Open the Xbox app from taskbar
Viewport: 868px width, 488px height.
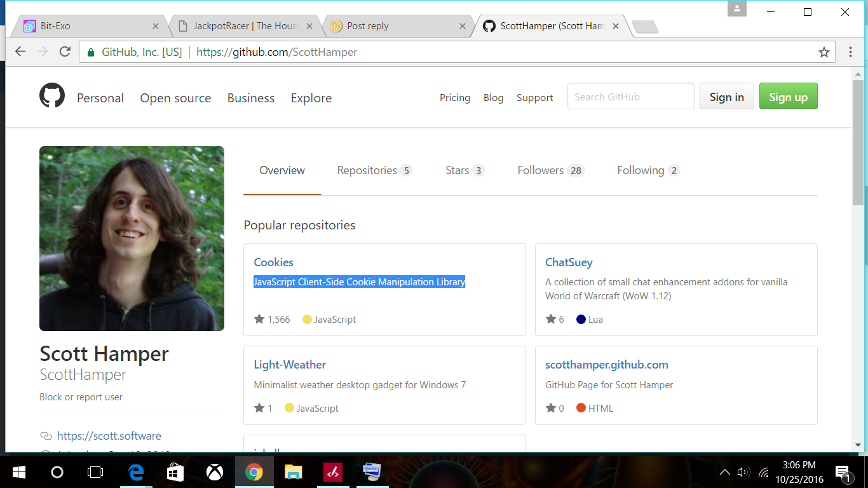[x=215, y=472]
